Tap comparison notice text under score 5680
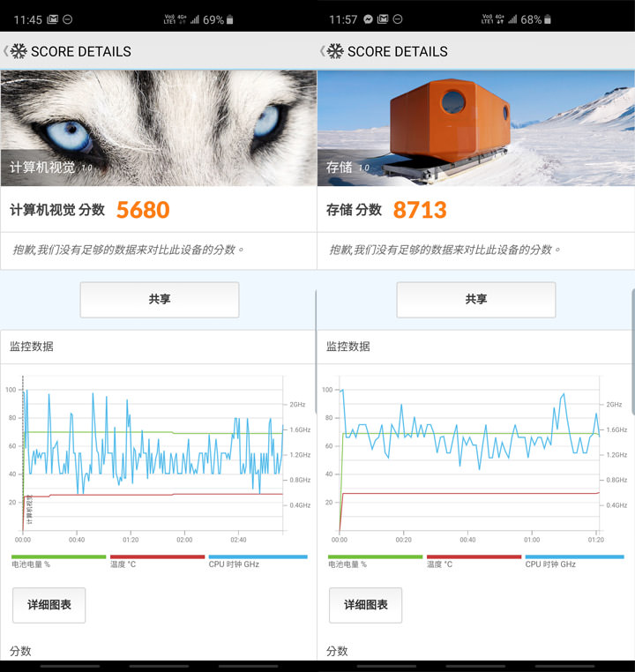The image size is (635, 672). pos(128,250)
